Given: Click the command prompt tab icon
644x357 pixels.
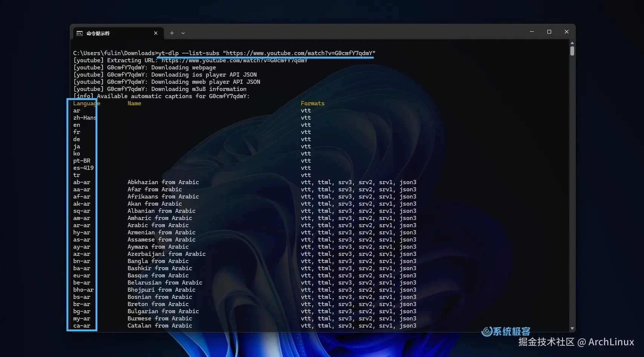Looking at the screenshot, I should [x=80, y=33].
